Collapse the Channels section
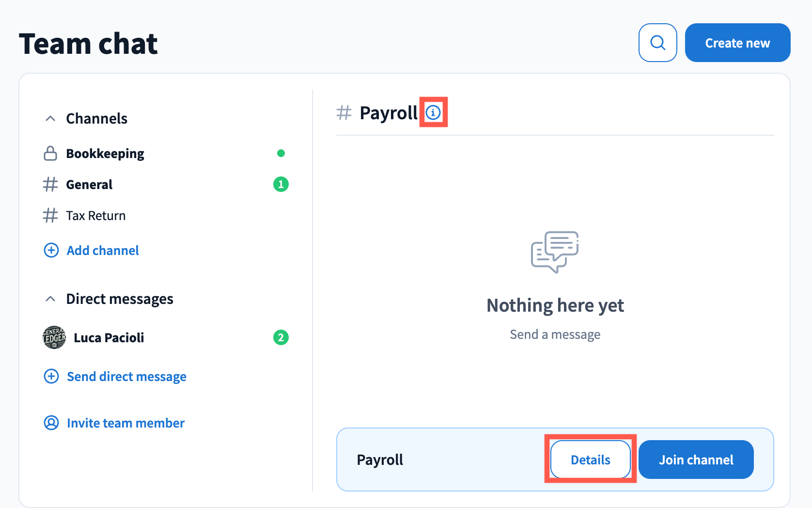The image size is (812, 508). pos(50,118)
